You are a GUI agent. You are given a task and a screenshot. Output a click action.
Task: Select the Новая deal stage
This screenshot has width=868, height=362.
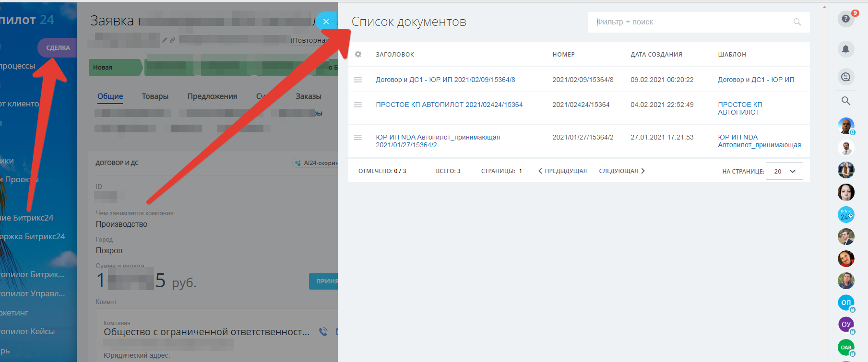(114, 68)
